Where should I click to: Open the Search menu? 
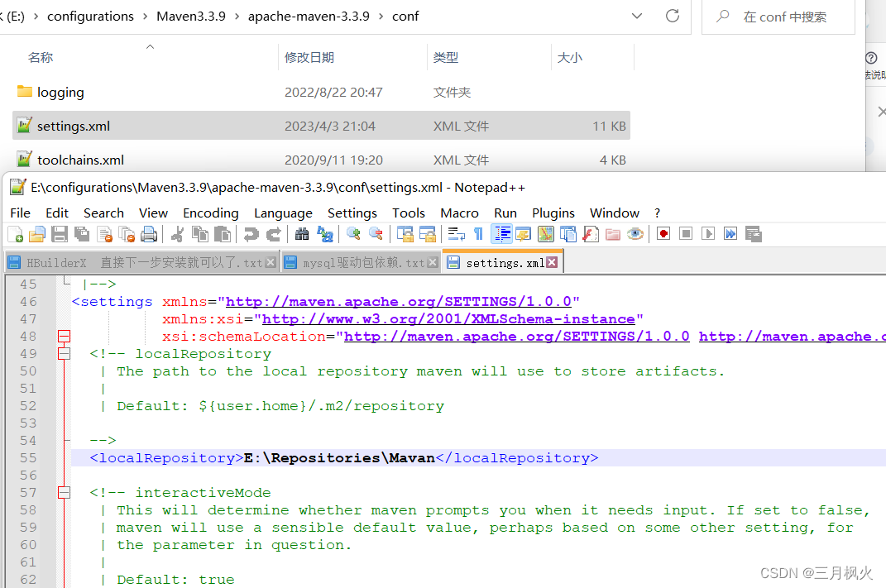point(103,213)
